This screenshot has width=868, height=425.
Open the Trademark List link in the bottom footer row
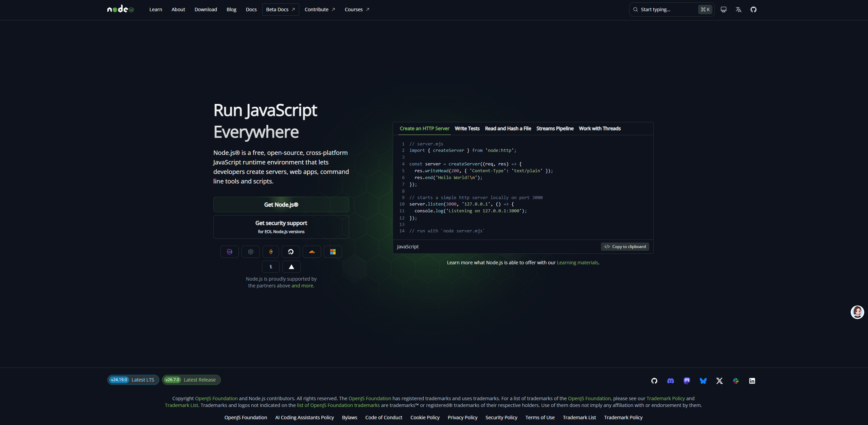[x=580, y=418]
